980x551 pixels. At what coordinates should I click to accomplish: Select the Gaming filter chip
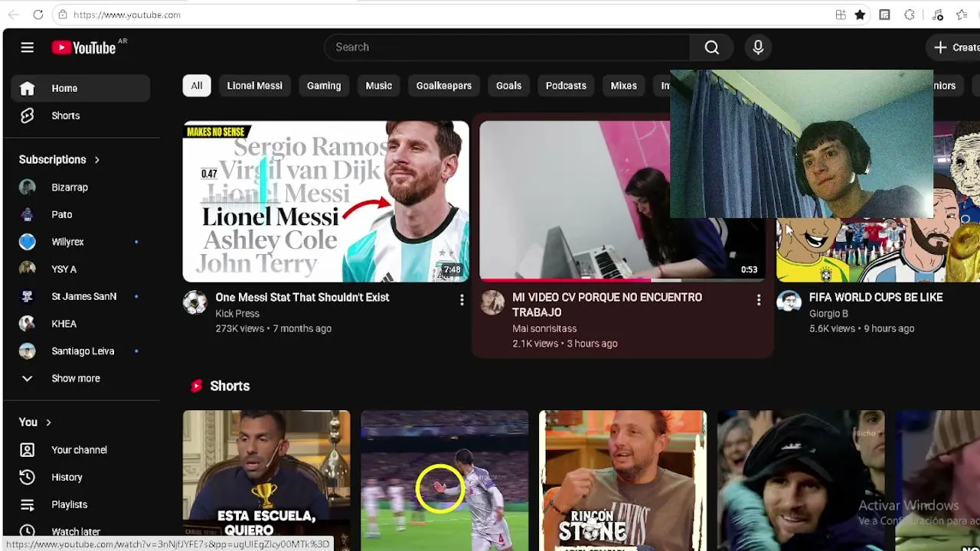tap(324, 86)
